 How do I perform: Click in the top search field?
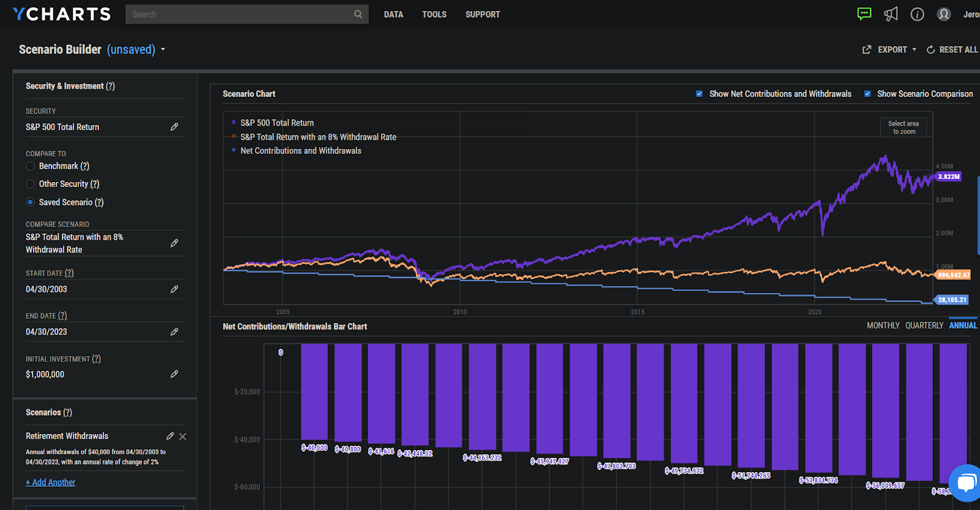click(239, 14)
